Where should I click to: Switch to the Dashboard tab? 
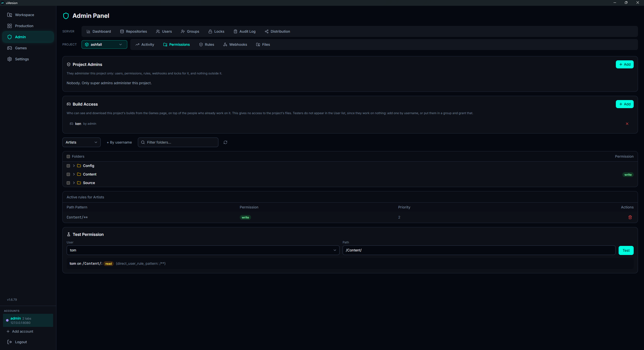99,31
